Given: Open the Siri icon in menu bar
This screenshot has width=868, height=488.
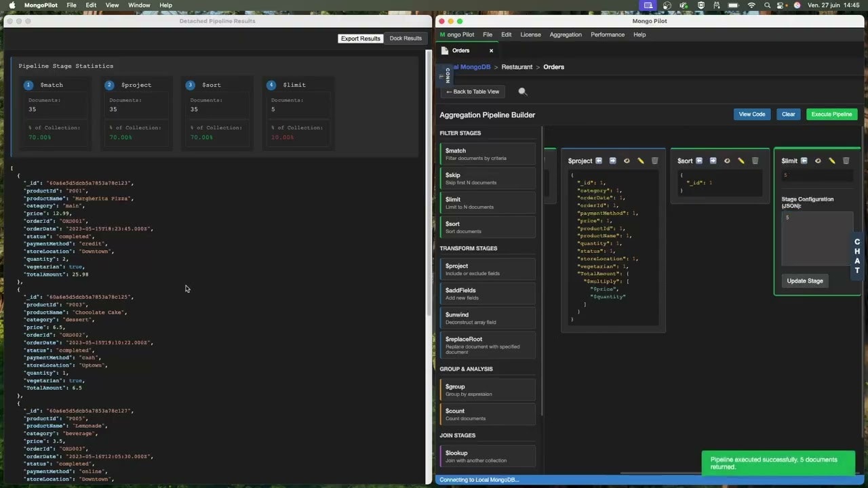Looking at the screenshot, I should [797, 5].
